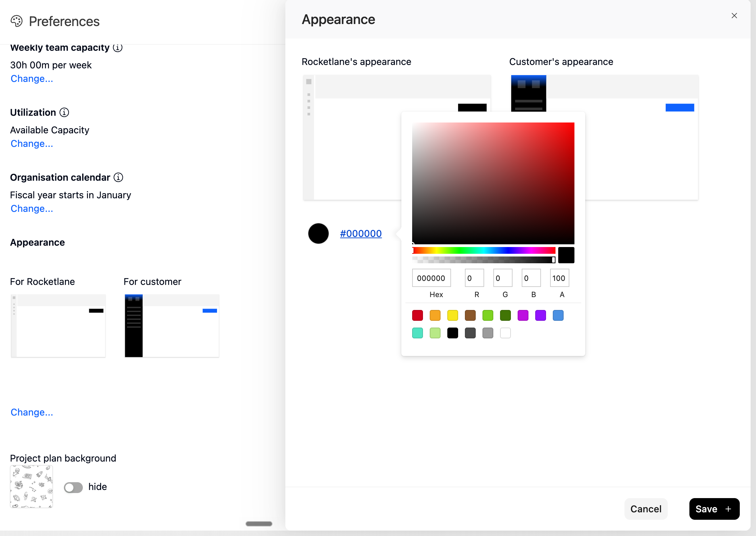
Task: Select the brown preset swatch
Action: point(470,315)
